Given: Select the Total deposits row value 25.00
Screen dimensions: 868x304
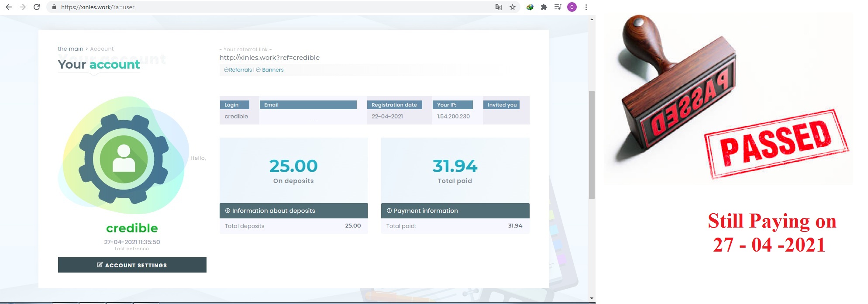Looking at the screenshot, I should [x=353, y=226].
